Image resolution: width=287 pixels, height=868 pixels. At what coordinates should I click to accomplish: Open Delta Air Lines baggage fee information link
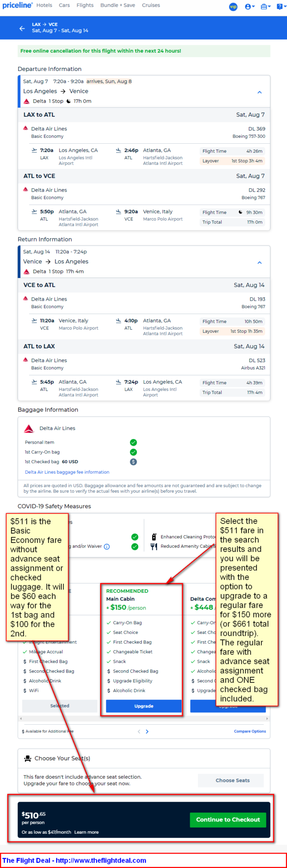(x=67, y=472)
